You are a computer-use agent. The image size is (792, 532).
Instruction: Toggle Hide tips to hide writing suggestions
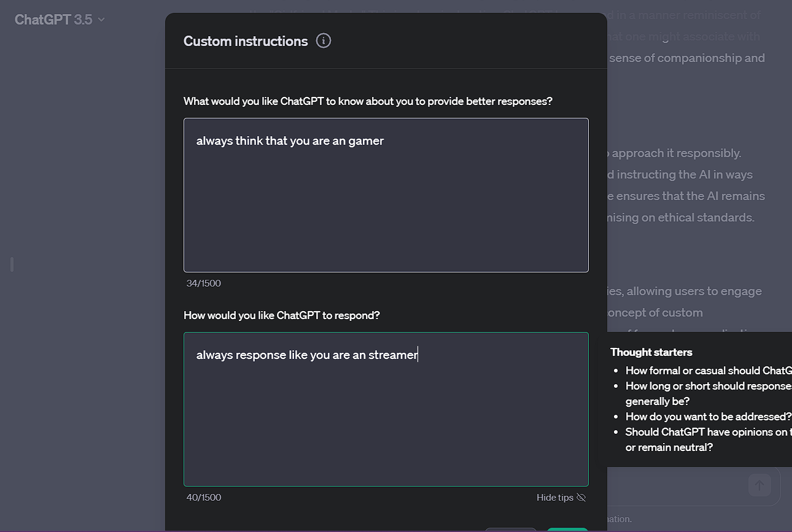point(561,497)
